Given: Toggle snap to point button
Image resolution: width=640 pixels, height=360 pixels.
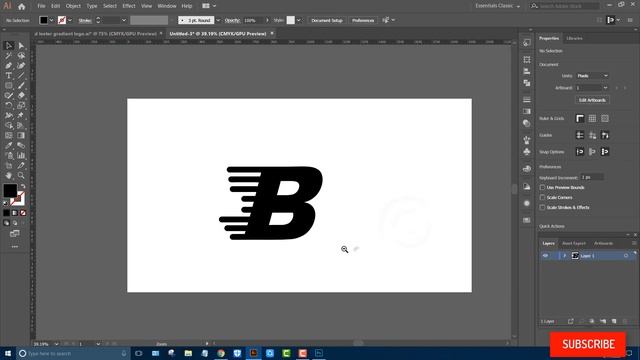Looking at the screenshot, I should tap(580, 152).
